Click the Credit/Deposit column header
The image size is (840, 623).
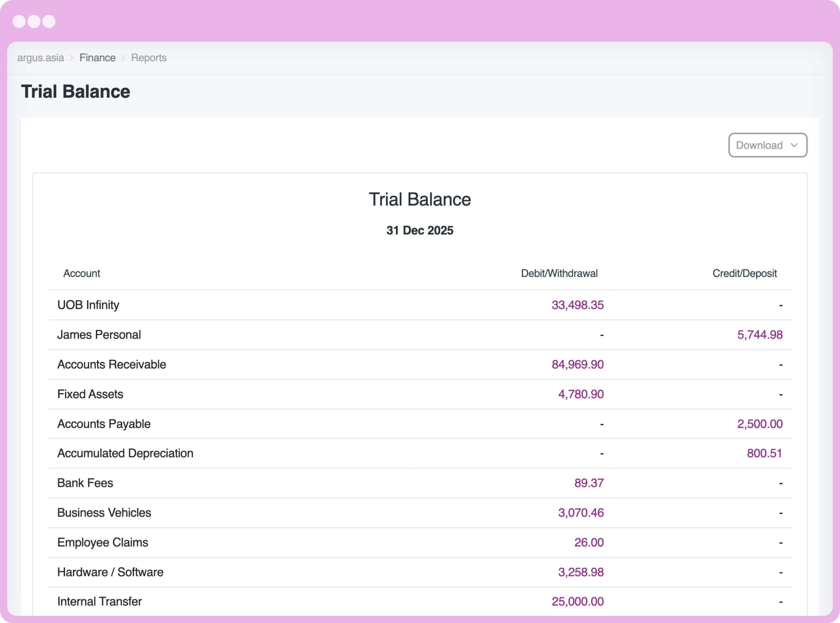click(x=745, y=273)
